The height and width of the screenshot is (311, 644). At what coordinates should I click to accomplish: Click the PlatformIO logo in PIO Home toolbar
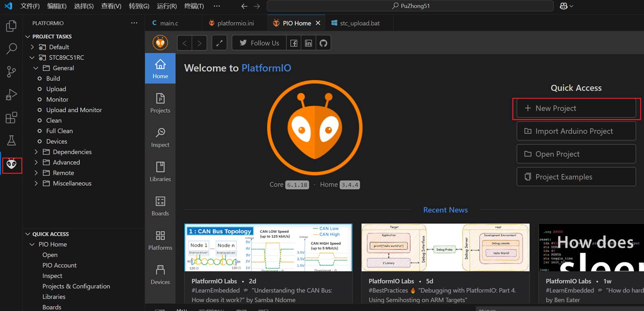(160, 43)
